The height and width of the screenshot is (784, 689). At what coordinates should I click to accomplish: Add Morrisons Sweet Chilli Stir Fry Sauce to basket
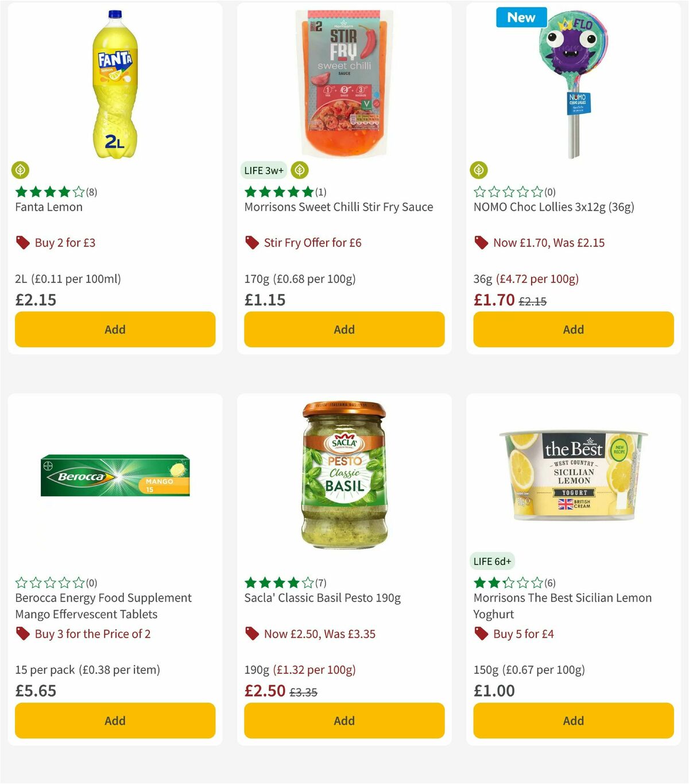coord(344,329)
